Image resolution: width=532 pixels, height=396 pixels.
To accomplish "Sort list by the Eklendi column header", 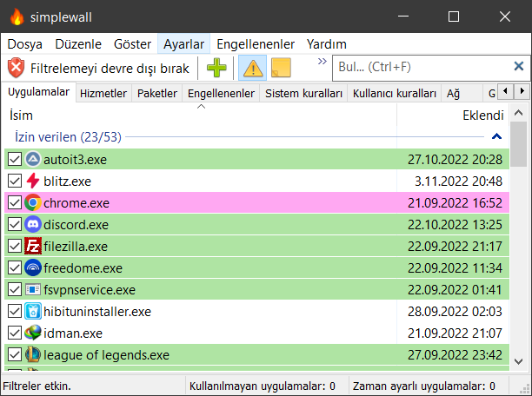I will point(482,115).
